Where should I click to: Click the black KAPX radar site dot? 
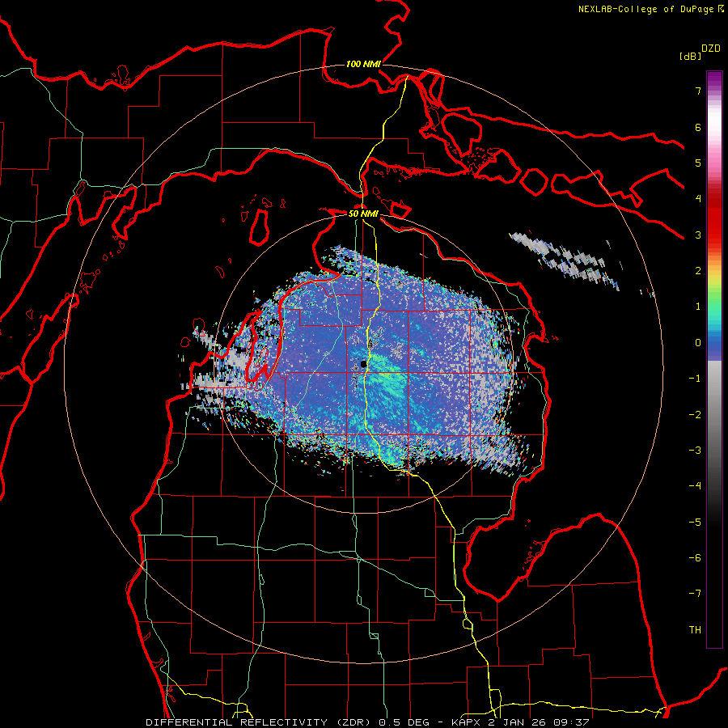tap(363, 365)
